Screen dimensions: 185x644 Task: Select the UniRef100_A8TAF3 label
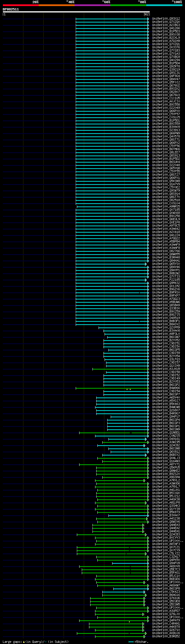pos(166,544)
